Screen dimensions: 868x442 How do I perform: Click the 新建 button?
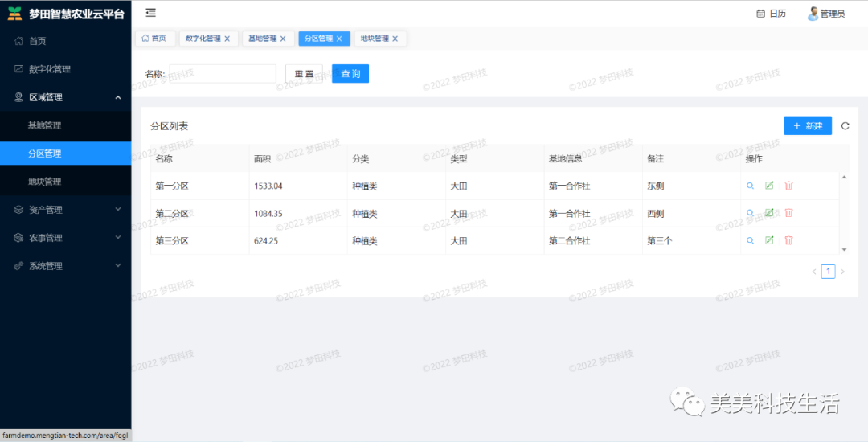[808, 125]
